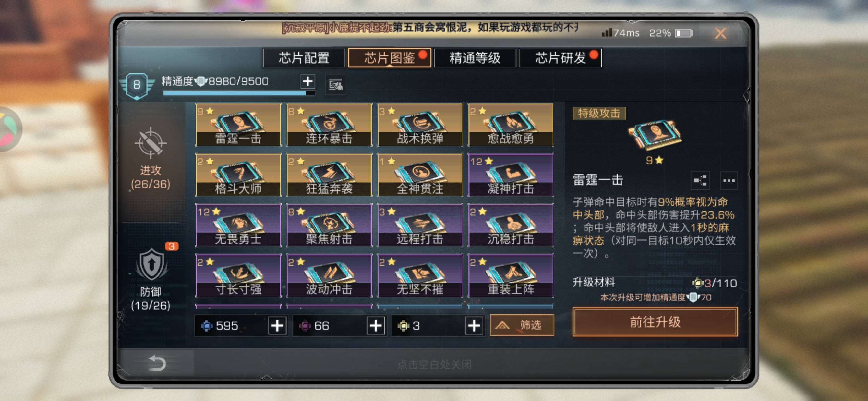Add more blue chip currency 595
Image resolution: width=868 pixels, height=401 pixels.
277,325
